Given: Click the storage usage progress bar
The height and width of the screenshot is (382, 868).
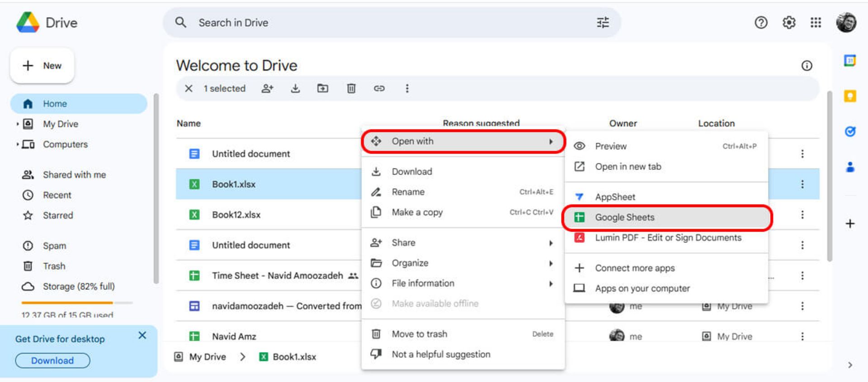Looking at the screenshot, I should pos(77,303).
